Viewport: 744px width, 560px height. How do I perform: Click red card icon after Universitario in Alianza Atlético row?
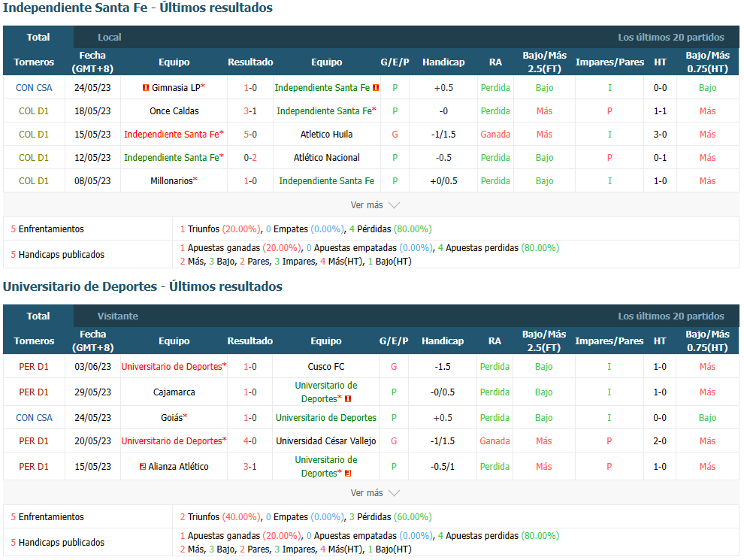(348, 473)
